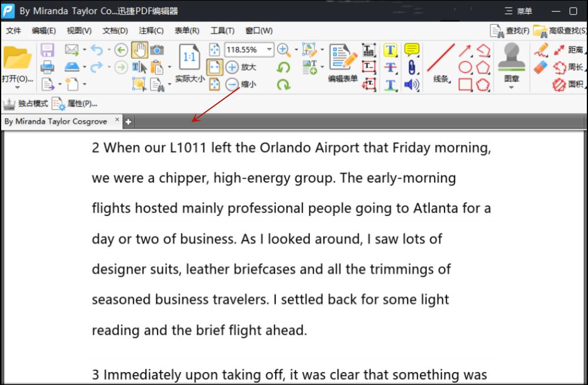Close the By Miranda Taylor Cosgrove tab

(x=117, y=120)
